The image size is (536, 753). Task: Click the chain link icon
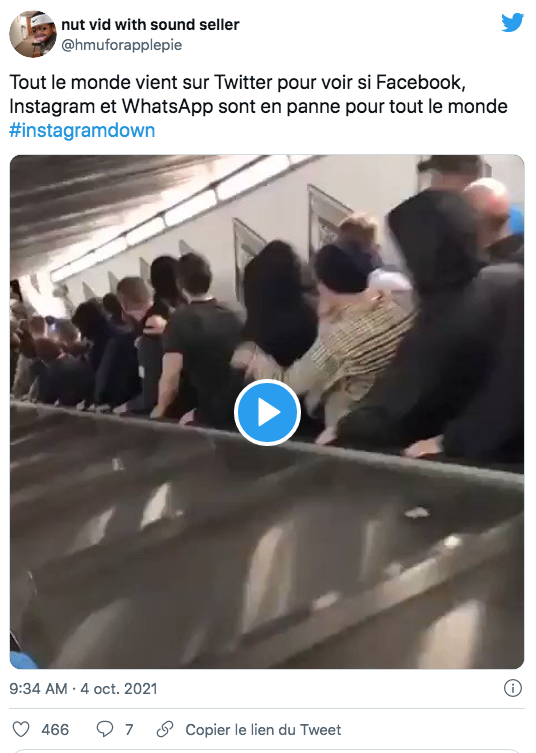point(165,729)
